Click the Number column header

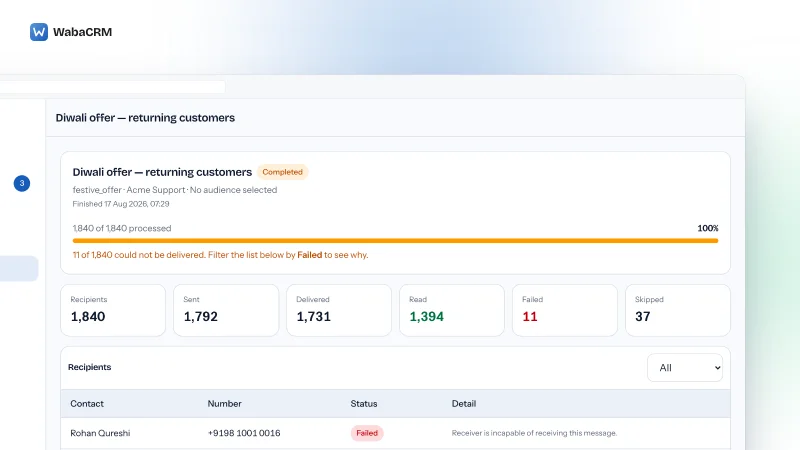(224, 404)
